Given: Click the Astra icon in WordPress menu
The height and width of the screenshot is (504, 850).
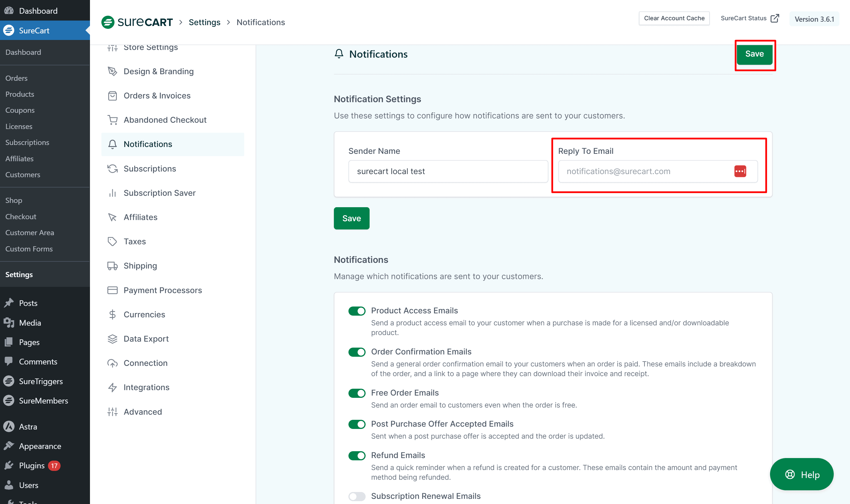Looking at the screenshot, I should tap(9, 427).
